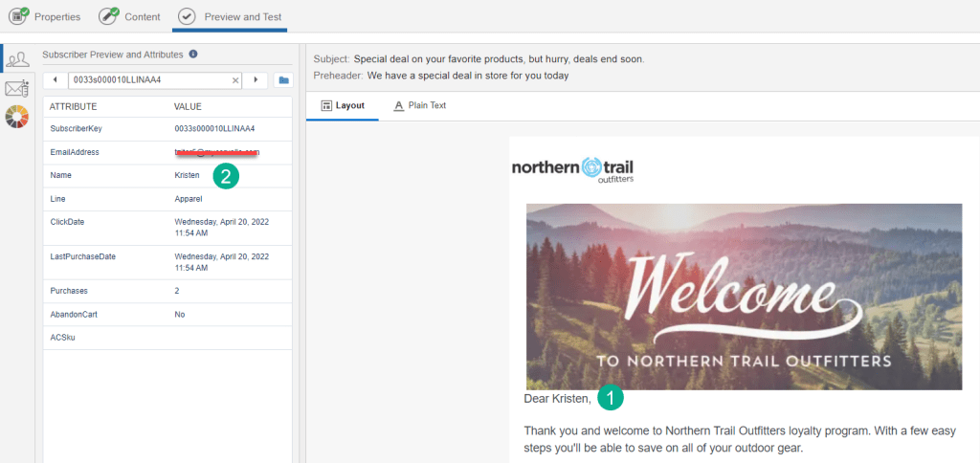The width and height of the screenshot is (980, 463).
Task: Open the Test Send envelope icon
Action: coord(17,89)
